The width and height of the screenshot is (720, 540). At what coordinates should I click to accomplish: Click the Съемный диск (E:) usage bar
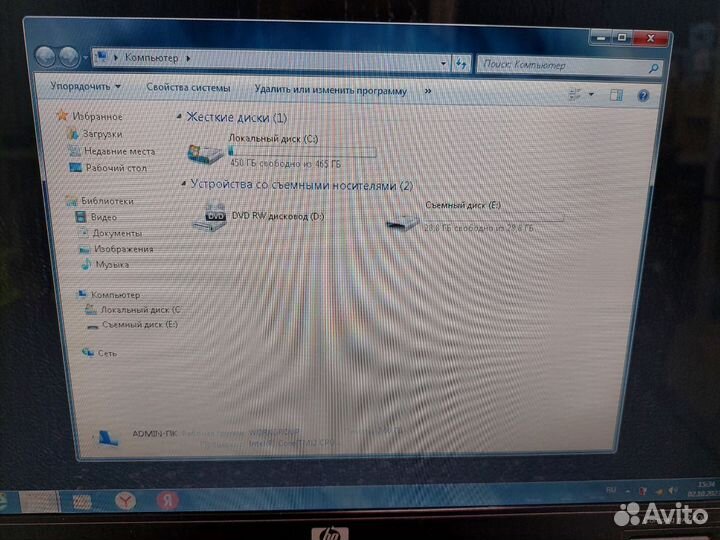[495, 216]
